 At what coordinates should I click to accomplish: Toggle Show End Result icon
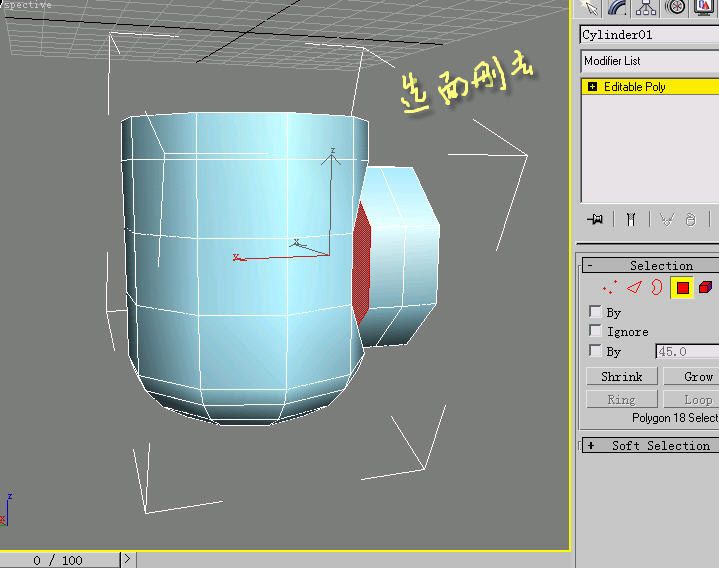click(x=631, y=220)
